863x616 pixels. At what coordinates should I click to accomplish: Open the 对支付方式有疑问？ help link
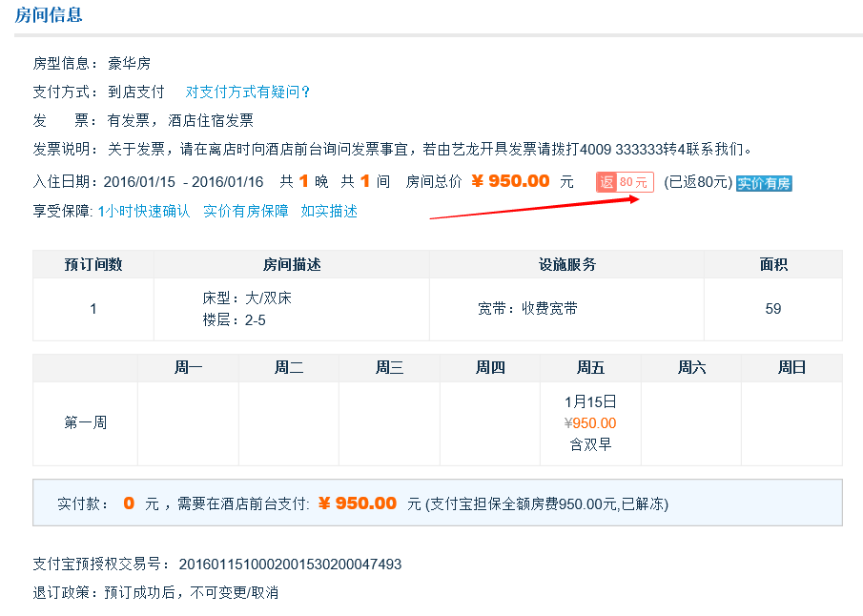(x=248, y=92)
